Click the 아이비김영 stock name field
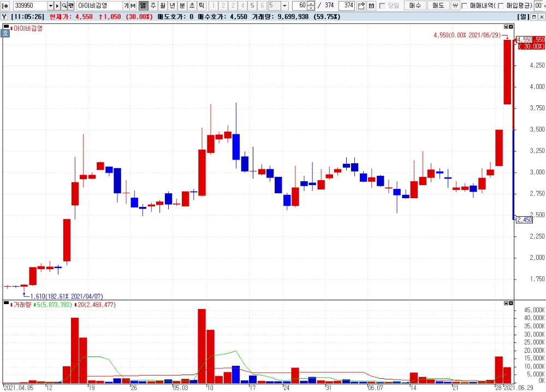Image resolution: width=546 pixels, height=392 pixels. [99, 5]
